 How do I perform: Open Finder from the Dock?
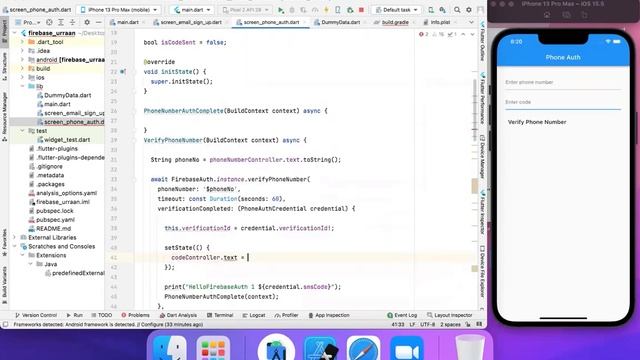click(x=170, y=349)
